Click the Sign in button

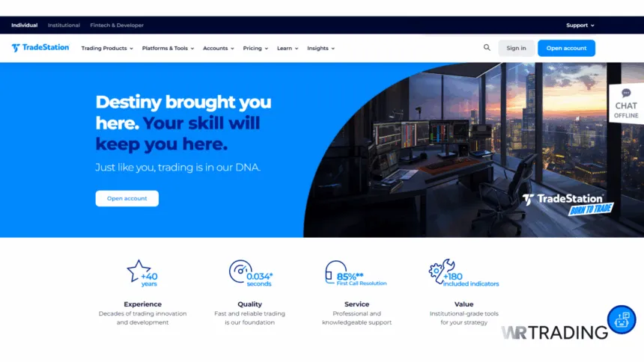point(516,48)
